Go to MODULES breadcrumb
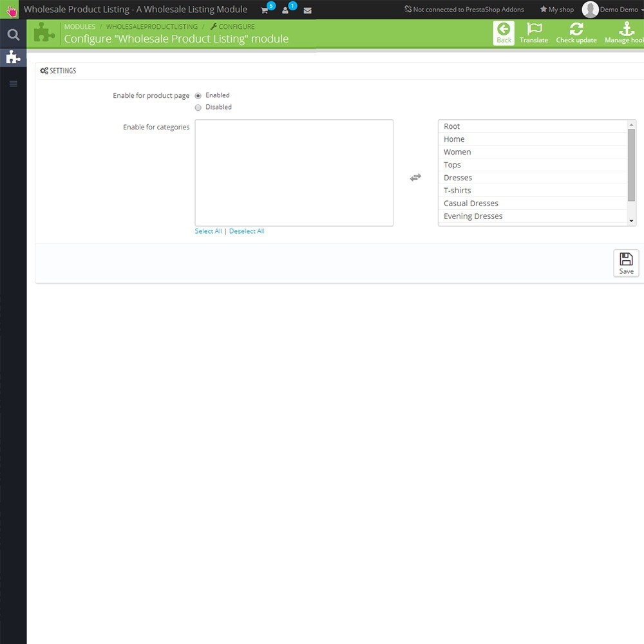Screen dimensions: 644x644 click(80, 26)
